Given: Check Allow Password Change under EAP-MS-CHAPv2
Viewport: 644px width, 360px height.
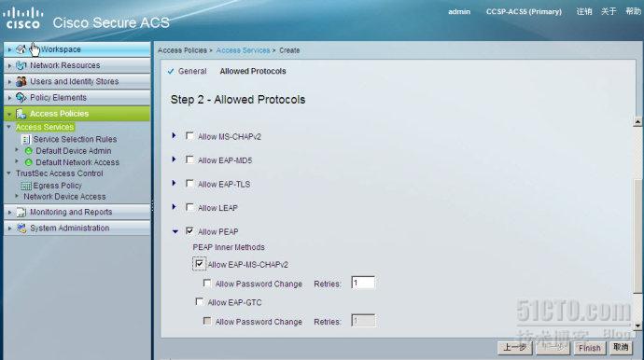Looking at the screenshot, I should (x=207, y=284).
